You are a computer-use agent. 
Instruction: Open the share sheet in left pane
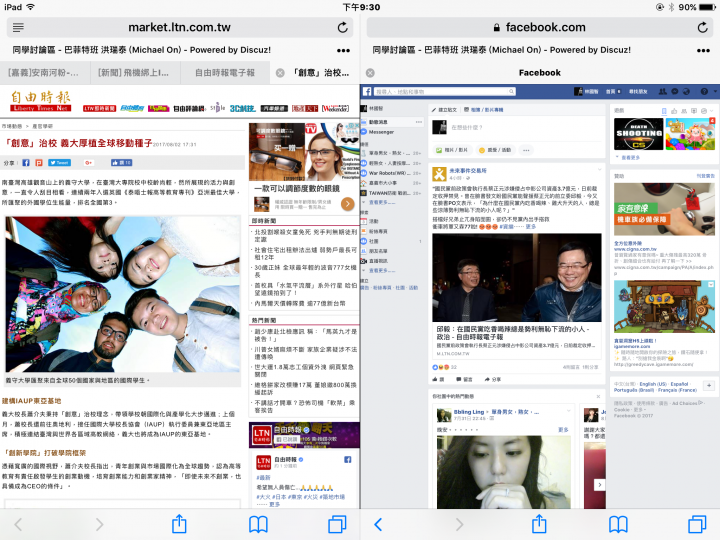(179, 523)
